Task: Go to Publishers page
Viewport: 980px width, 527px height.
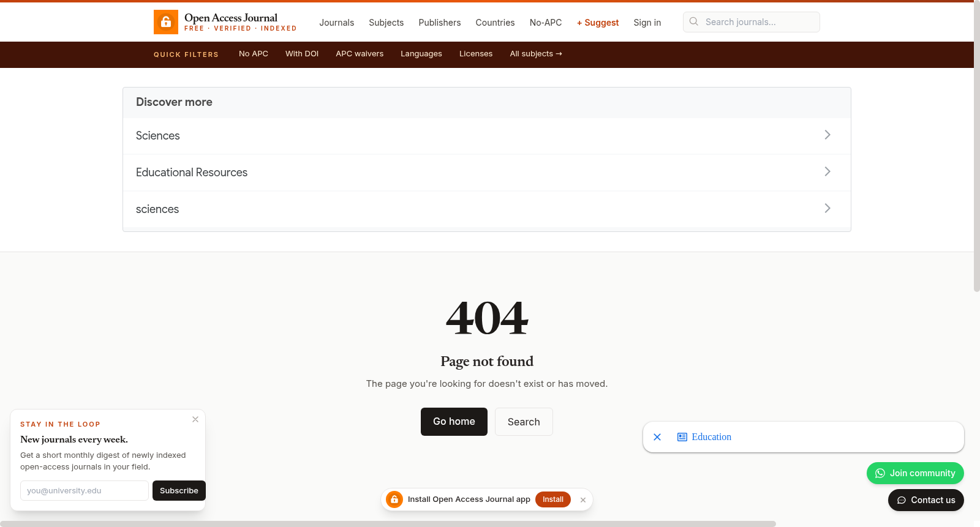Action: point(439,23)
